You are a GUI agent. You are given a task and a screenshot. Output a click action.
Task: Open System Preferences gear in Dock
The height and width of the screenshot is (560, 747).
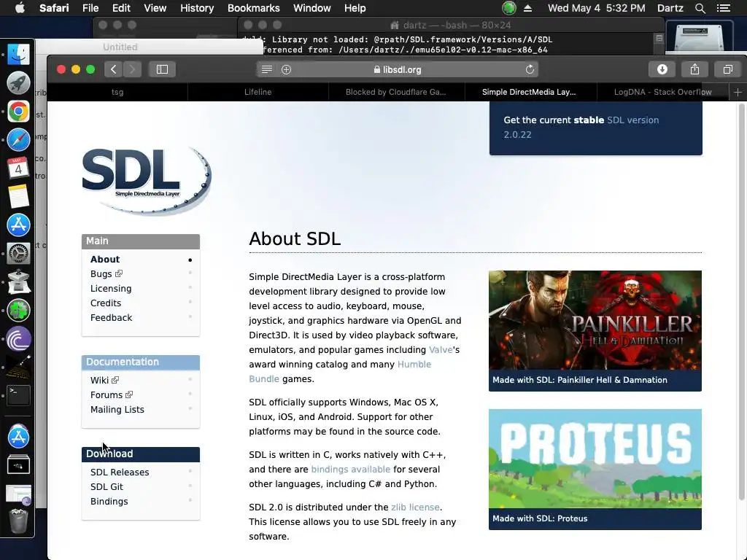pos(18,253)
